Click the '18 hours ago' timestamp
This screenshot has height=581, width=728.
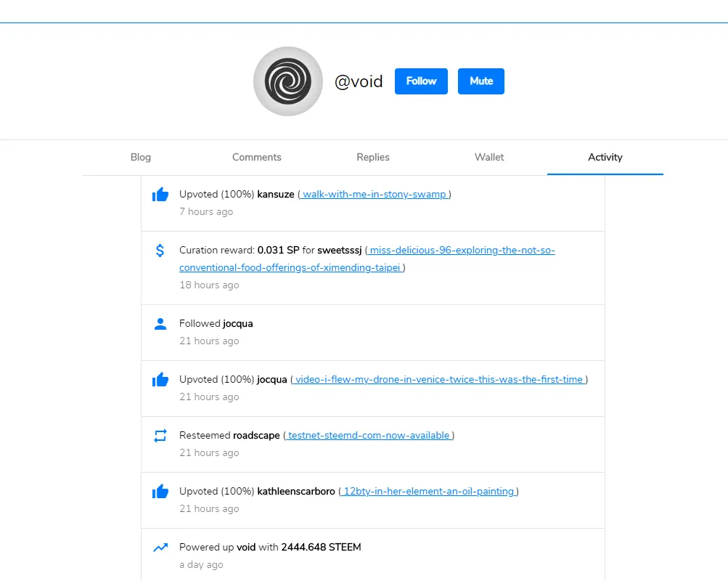pos(209,285)
